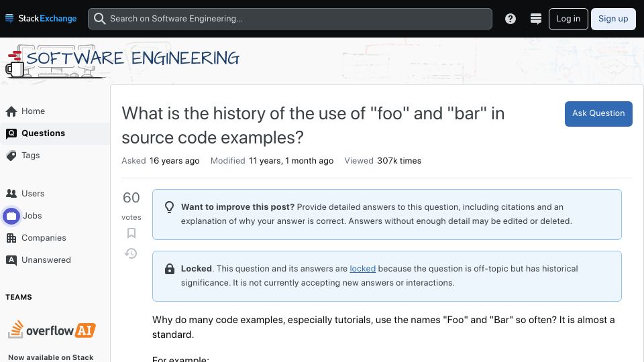Click the Sign up button
This screenshot has width=644, height=362.
[x=613, y=19]
